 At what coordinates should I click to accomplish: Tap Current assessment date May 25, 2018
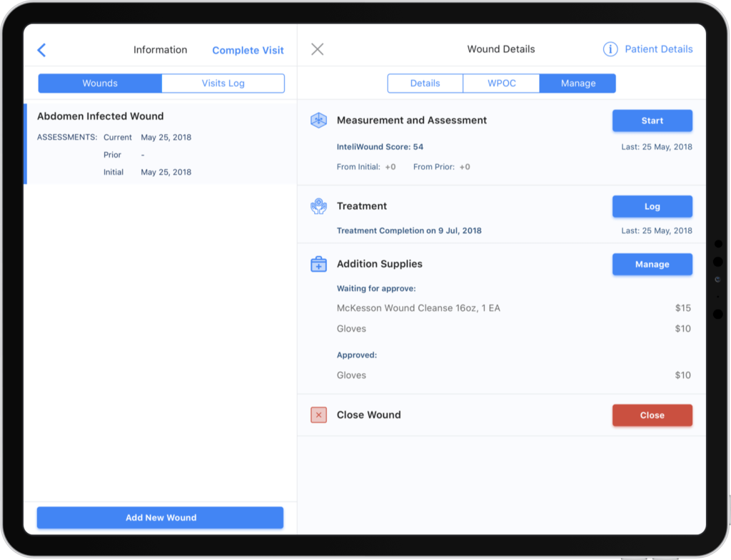pos(166,138)
